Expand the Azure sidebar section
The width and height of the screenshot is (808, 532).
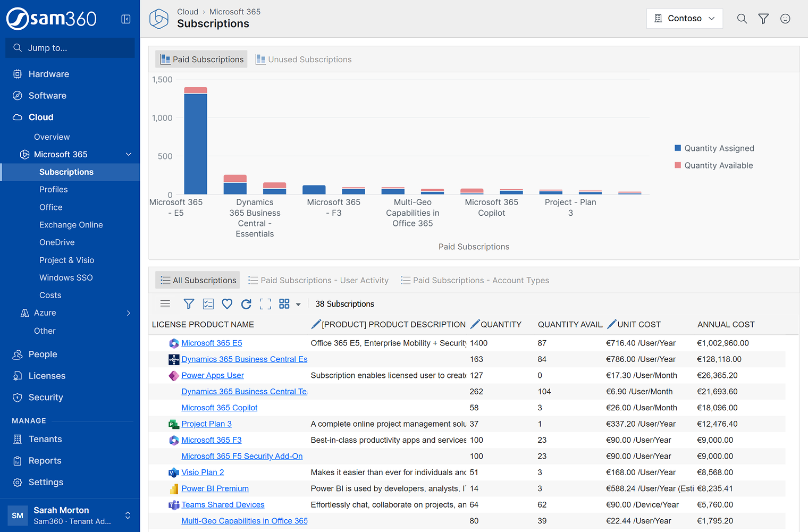click(128, 313)
